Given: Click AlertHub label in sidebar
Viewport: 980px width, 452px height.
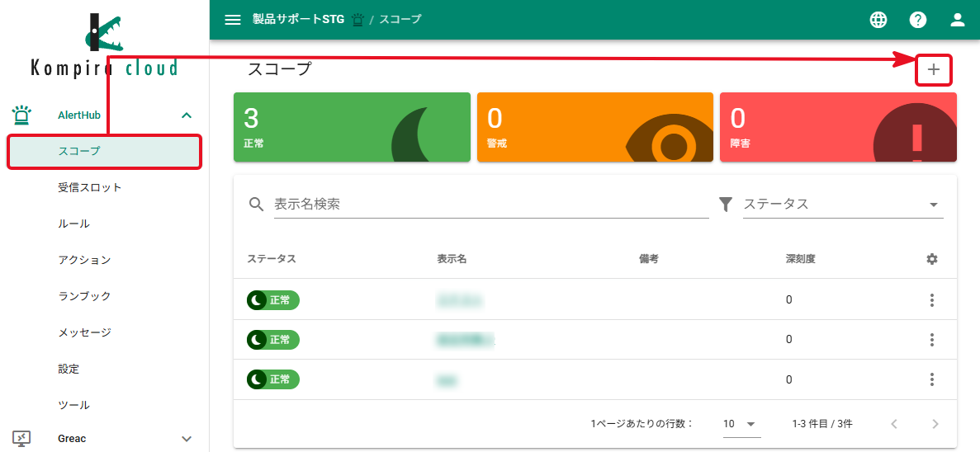Looking at the screenshot, I should click(x=79, y=115).
